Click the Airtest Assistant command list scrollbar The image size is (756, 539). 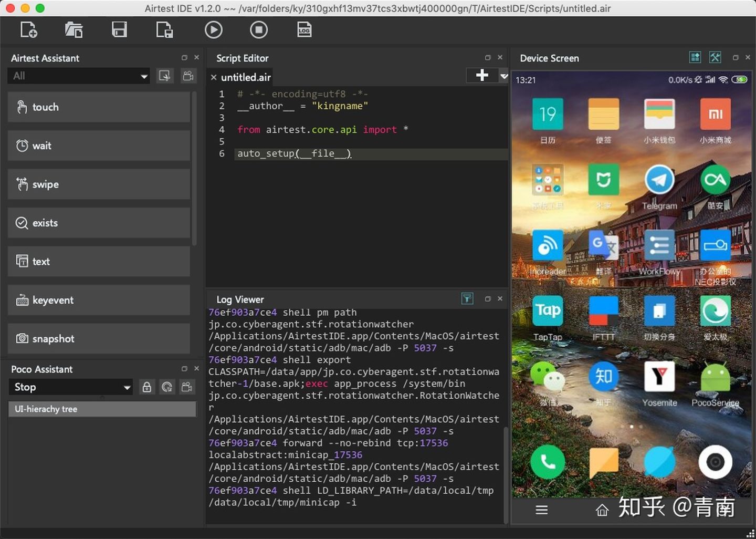click(194, 168)
